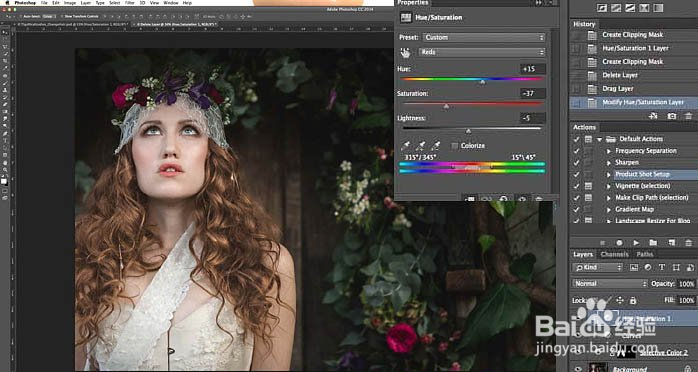Expand the Vignette (selection) action
Image resolution: width=698 pixels, height=372 pixels.
[609, 186]
